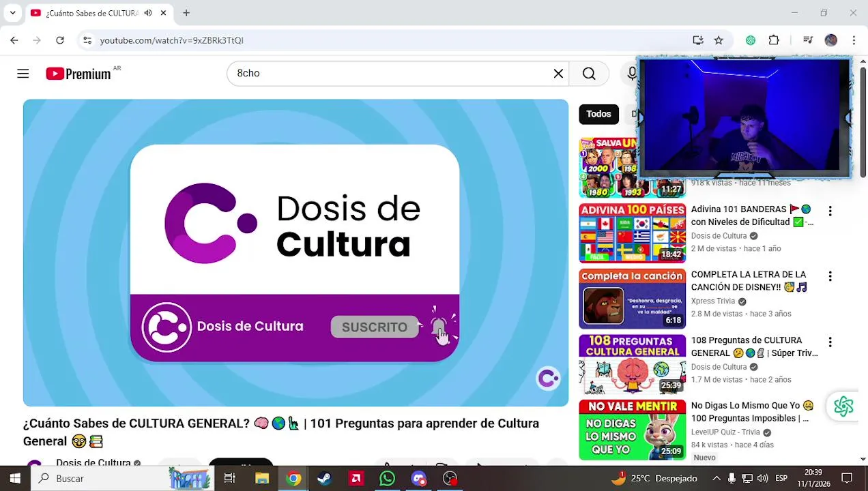Click the address bar URL
The image size is (868, 491).
click(172, 40)
